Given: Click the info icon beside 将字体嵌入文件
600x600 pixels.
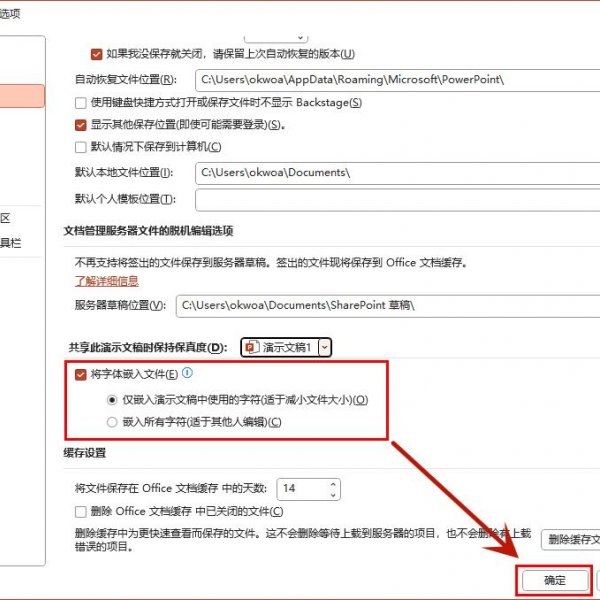Looking at the screenshot, I should pos(187,373).
